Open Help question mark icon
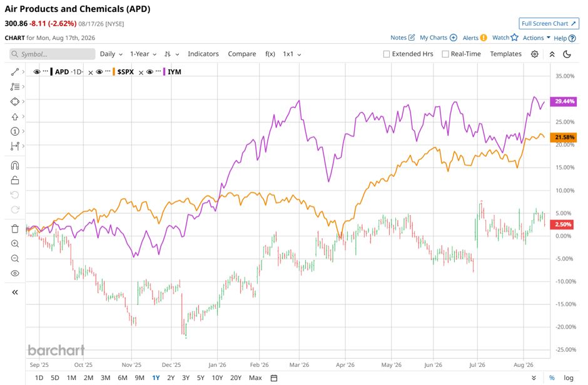The image size is (588, 385). click(x=572, y=38)
